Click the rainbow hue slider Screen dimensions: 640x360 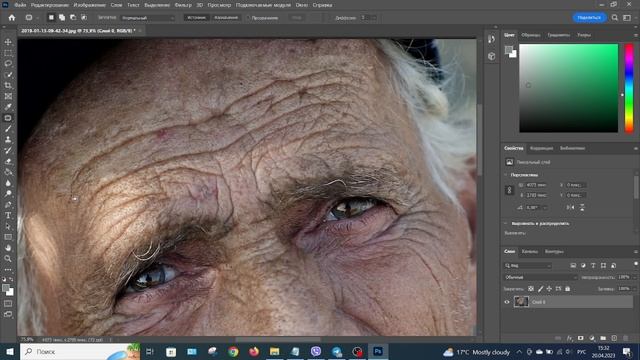629,88
